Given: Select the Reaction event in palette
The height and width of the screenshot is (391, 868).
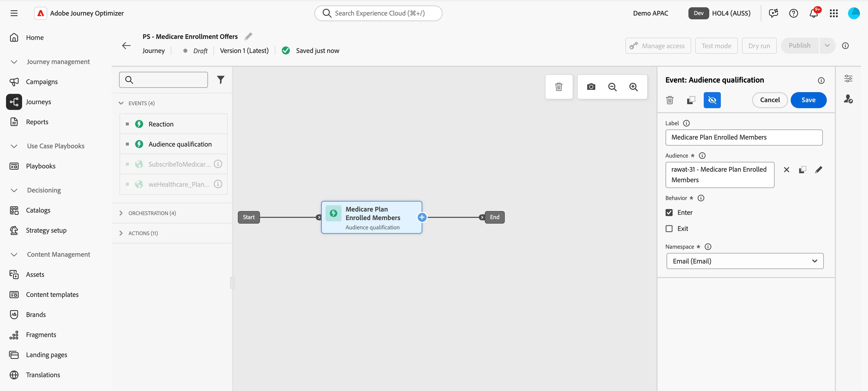Looking at the screenshot, I should pyautogui.click(x=173, y=124).
